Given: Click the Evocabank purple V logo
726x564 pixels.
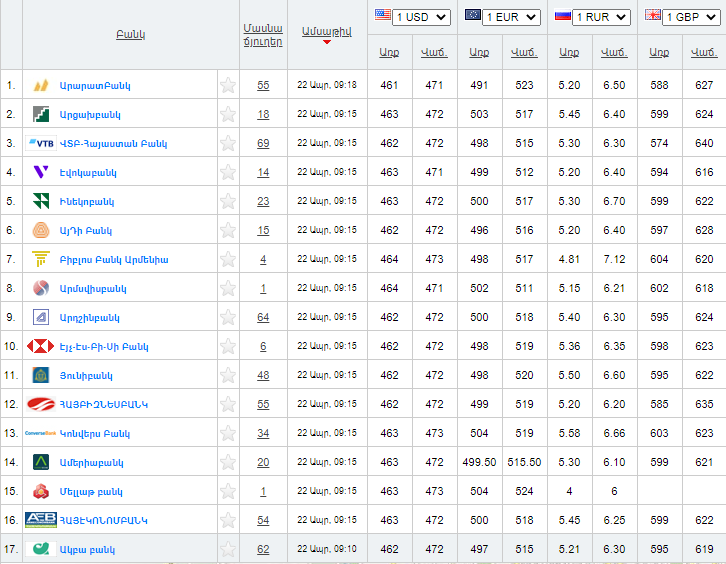Looking at the screenshot, I should [x=41, y=173].
